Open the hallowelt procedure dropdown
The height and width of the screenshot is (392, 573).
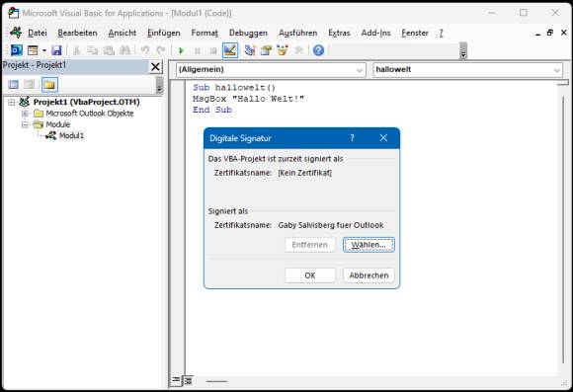tap(467, 69)
